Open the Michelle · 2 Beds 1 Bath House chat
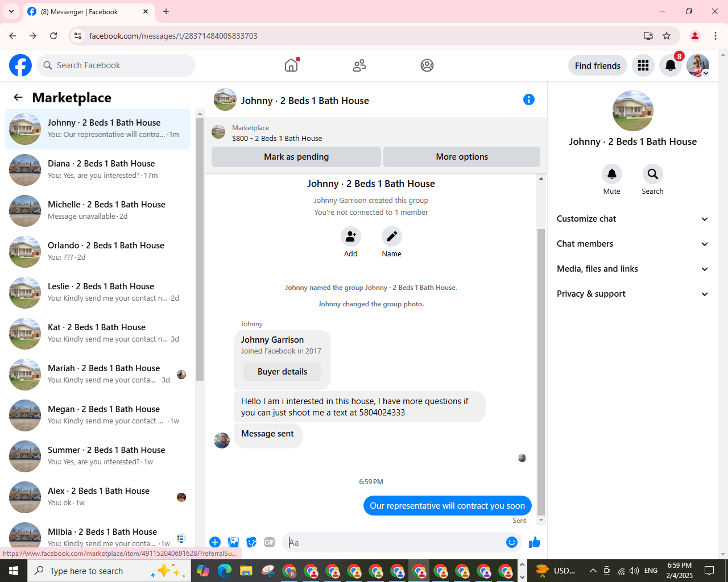728x582 pixels. click(x=98, y=211)
